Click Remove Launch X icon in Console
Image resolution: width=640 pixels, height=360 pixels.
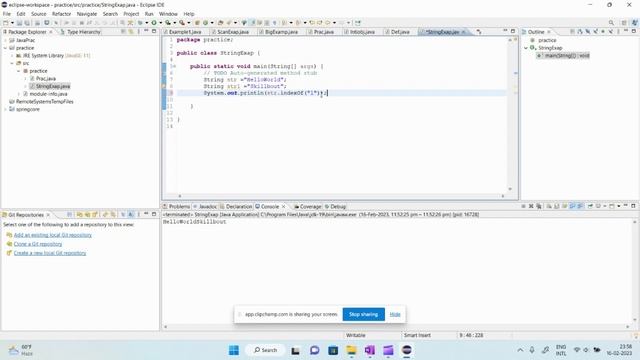coord(531,206)
